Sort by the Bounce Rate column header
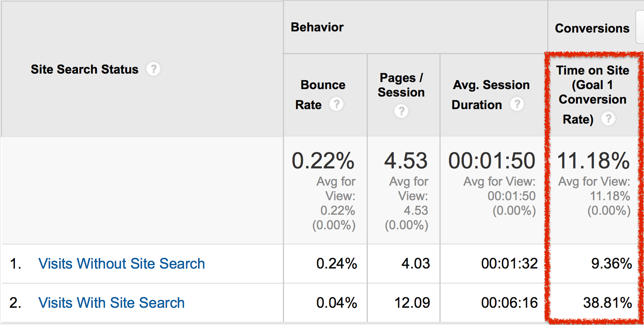The height and width of the screenshot is (325, 644). click(x=323, y=85)
